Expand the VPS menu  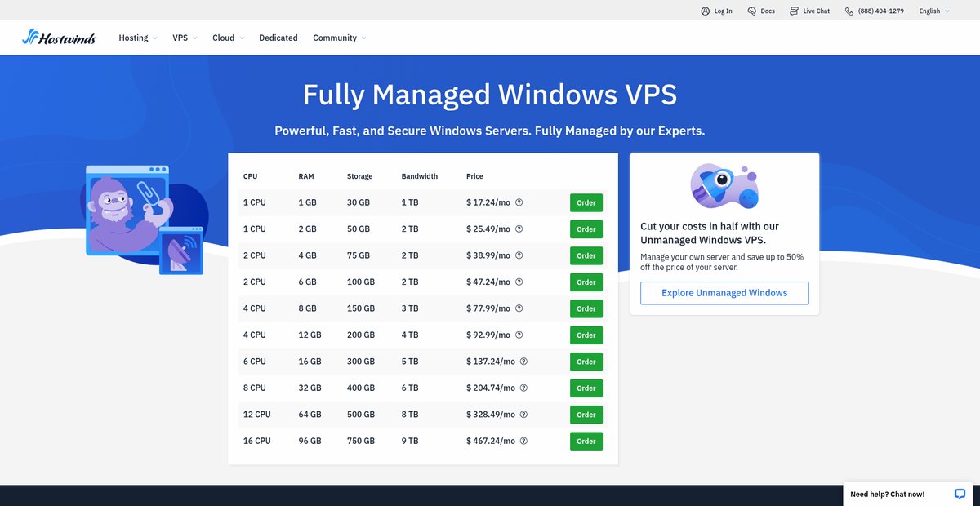(x=185, y=38)
